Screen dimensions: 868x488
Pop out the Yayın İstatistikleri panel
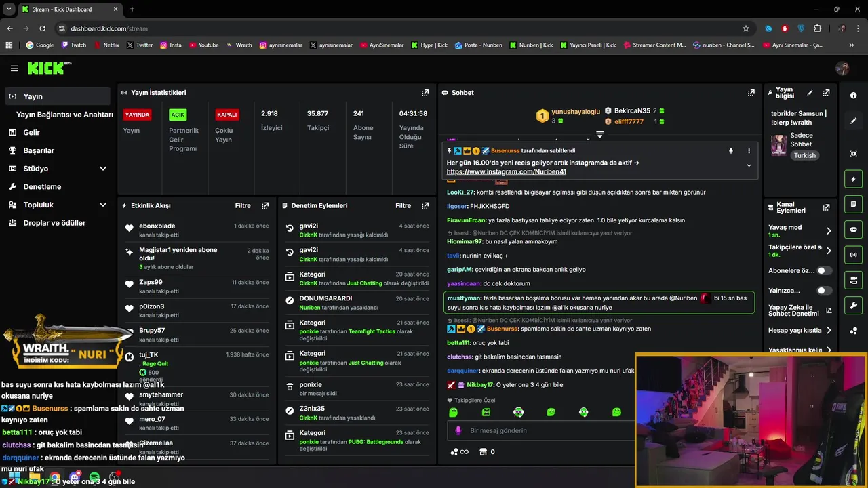425,93
